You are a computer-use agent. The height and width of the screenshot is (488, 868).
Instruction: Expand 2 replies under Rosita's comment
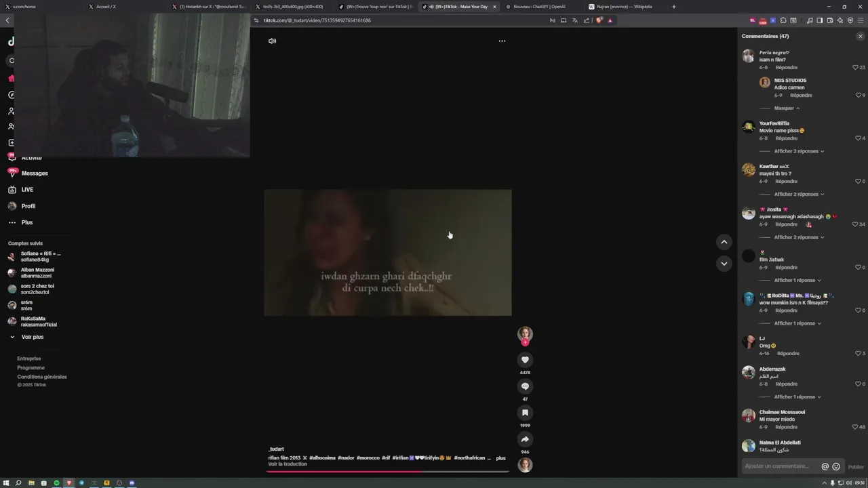pyautogui.click(x=799, y=237)
